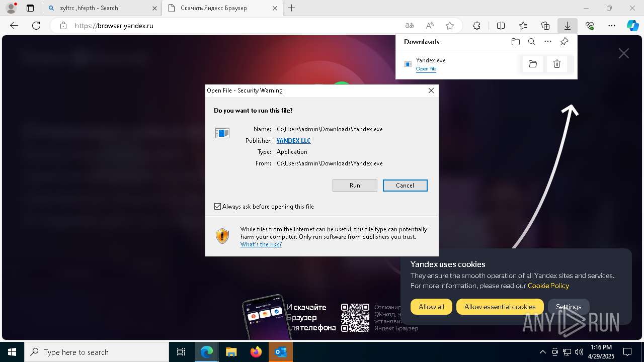Open the Edge profile avatar icon
The width and height of the screenshot is (644, 362).
coord(11,8)
